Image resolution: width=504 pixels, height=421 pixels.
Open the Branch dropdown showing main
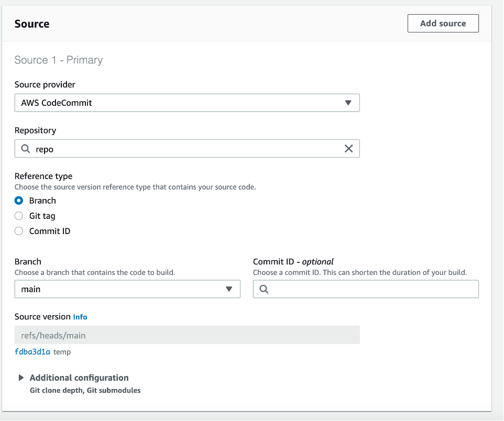[x=127, y=289]
